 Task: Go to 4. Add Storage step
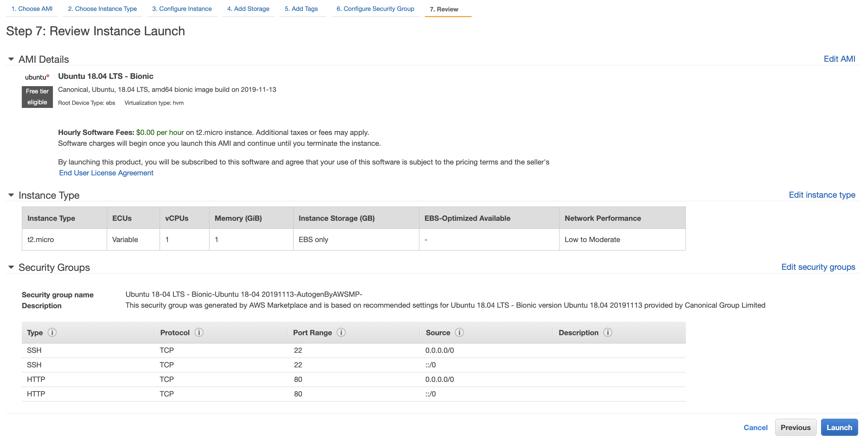tap(248, 9)
